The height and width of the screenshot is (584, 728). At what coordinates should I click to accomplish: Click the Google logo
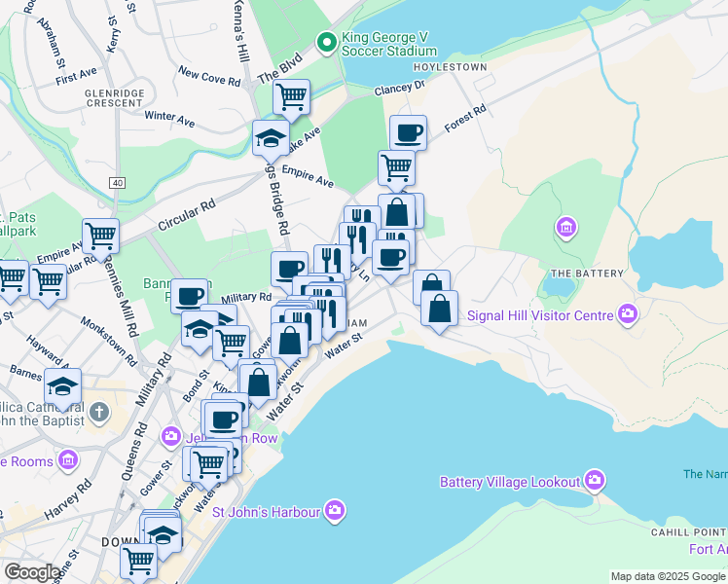(32, 572)
